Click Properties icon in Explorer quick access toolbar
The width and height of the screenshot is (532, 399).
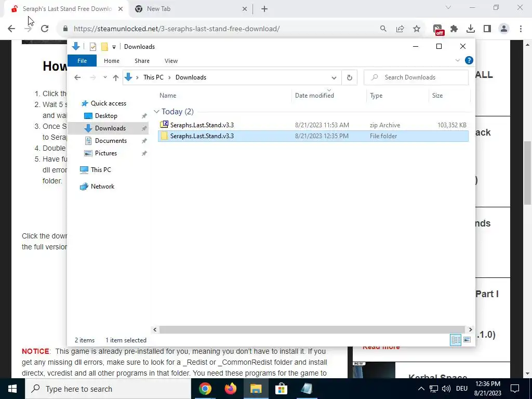[x=92, y=46]
